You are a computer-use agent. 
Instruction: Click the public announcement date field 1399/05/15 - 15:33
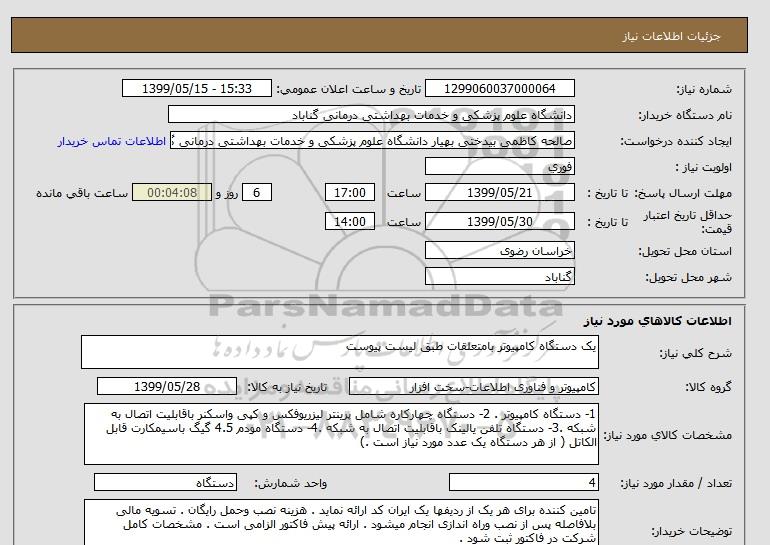[196, 89]
